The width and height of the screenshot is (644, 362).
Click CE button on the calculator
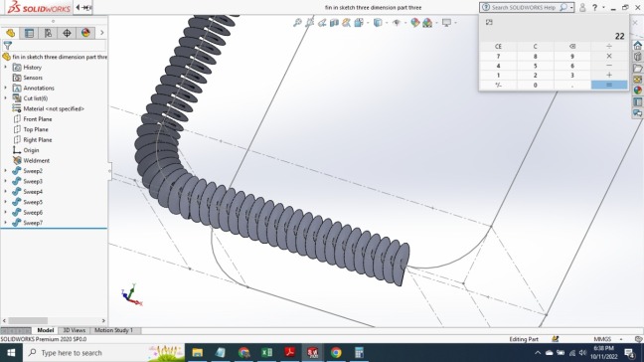tap(498, 47)
